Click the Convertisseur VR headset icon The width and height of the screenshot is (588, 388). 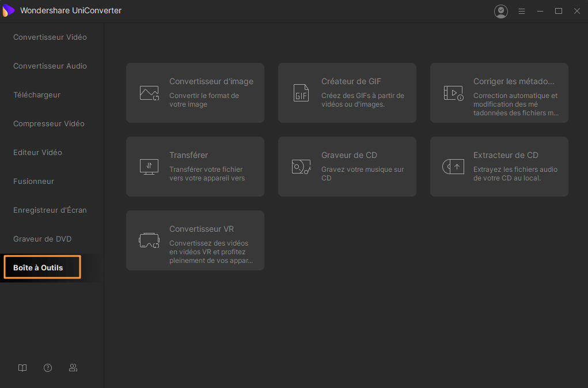click(x=149, y=240)
